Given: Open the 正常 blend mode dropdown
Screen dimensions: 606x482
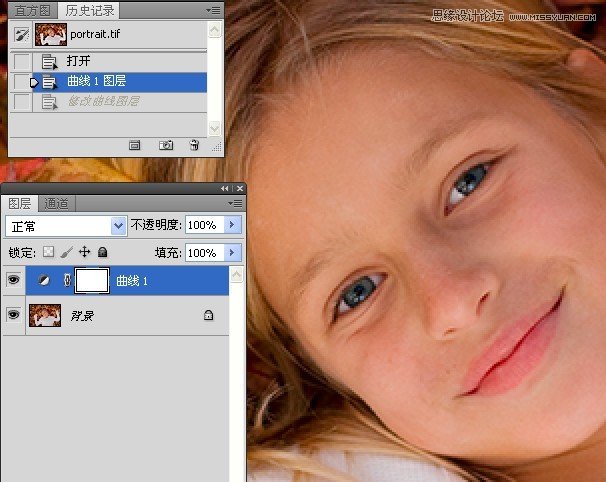Looking at the screenshot, I should [x=66, y=226].
